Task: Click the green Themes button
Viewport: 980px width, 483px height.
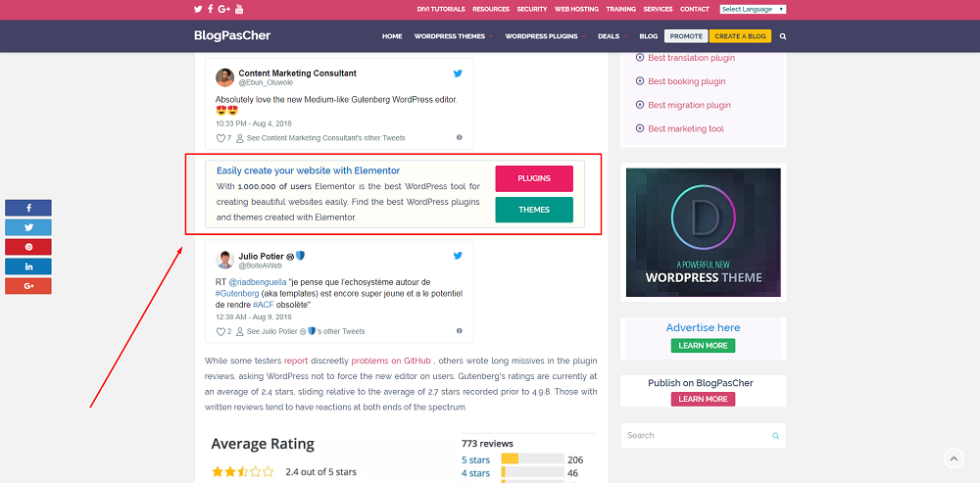Action: point(533,210)
